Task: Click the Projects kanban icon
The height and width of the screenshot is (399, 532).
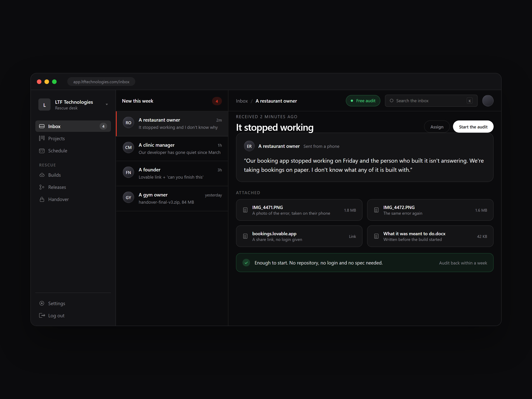Action: tap(42, 138)
